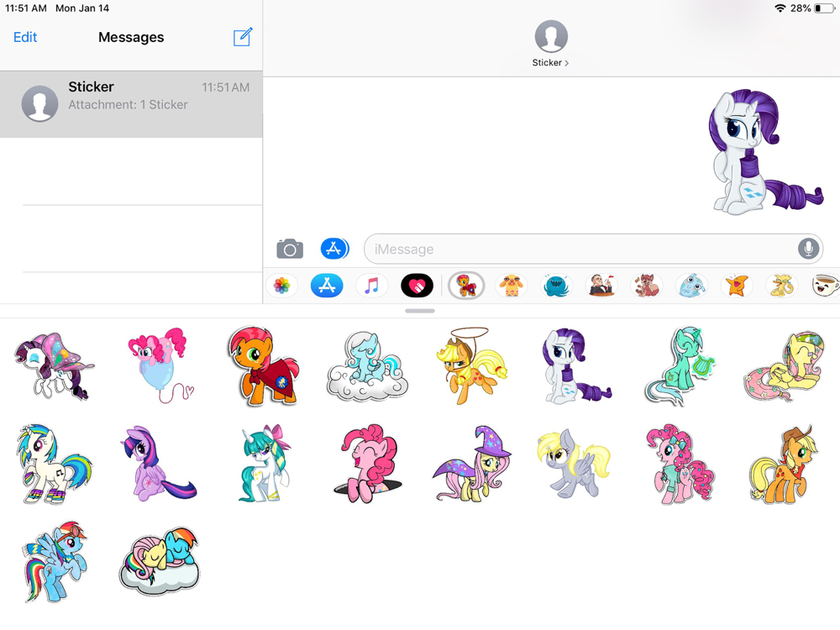Open the camera icon beside message field
This screenshot has height=630, width=840.
[290, 249]
